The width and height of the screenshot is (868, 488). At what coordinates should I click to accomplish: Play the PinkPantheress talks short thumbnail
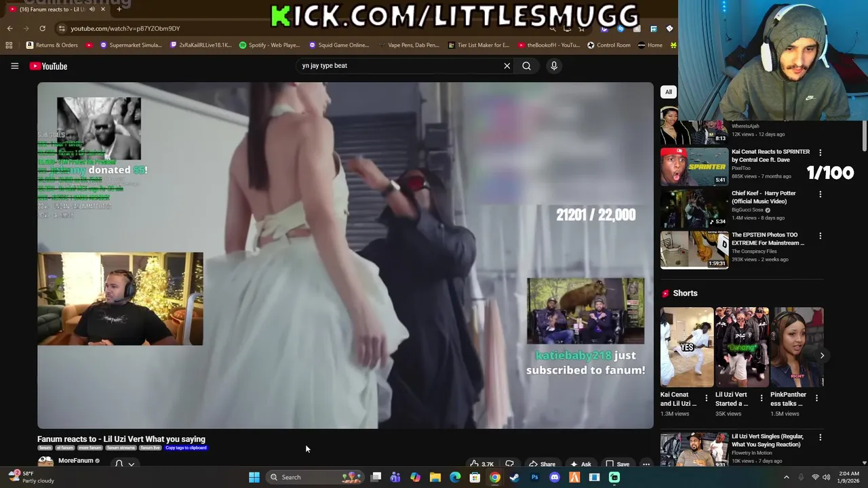pos(797,347)
